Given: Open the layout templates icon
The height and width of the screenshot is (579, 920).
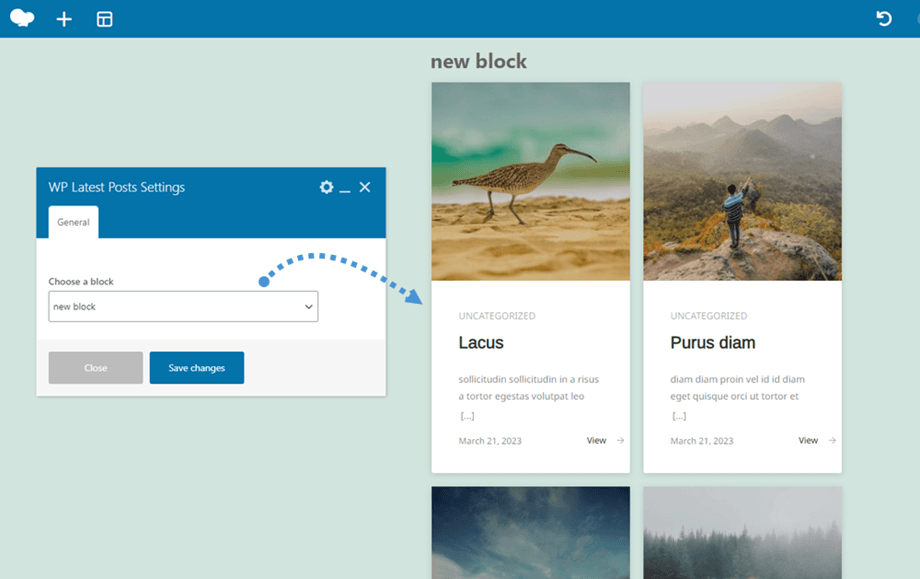Looking at the screenshot, I should coord(104,19).
